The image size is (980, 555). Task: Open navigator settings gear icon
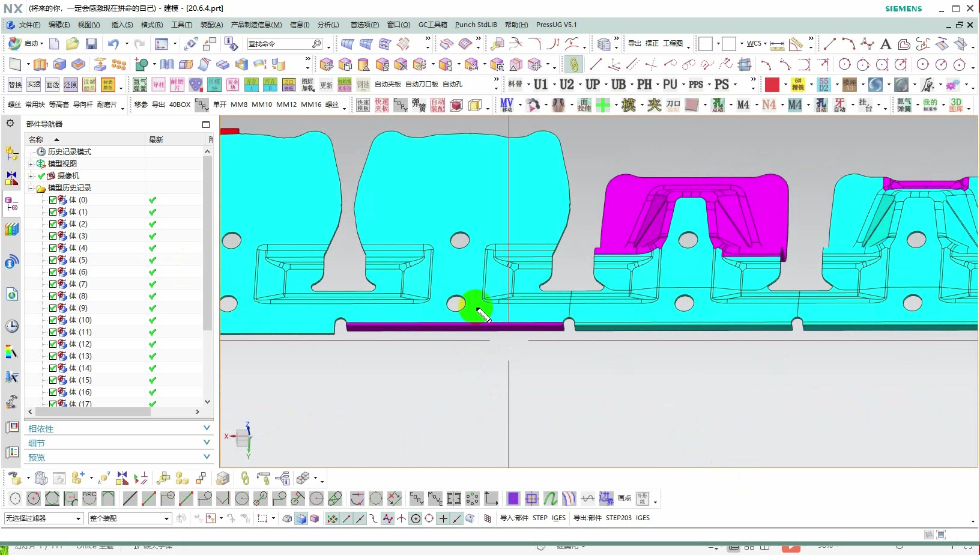point(10,123)
